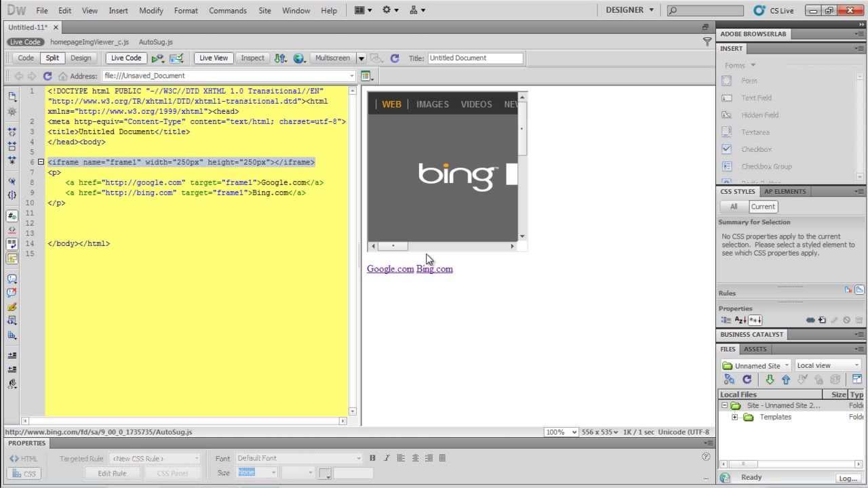The image size is (868, 488).
Task: Click the Refresh icon in Files panel
Action: point(747,380)
